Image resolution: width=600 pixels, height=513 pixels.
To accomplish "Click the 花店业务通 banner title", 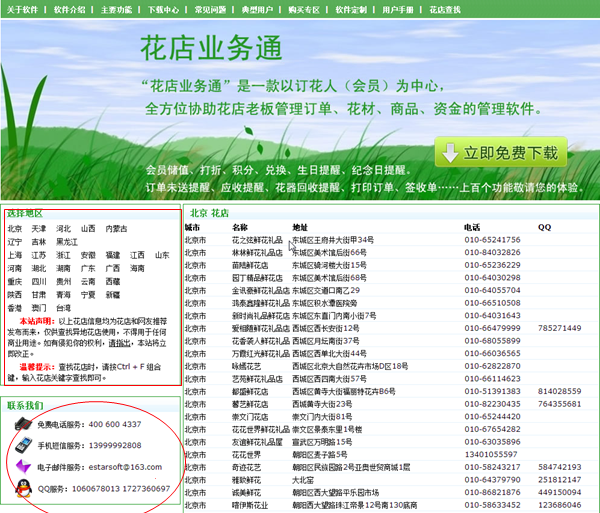I will tap(211, 48).
